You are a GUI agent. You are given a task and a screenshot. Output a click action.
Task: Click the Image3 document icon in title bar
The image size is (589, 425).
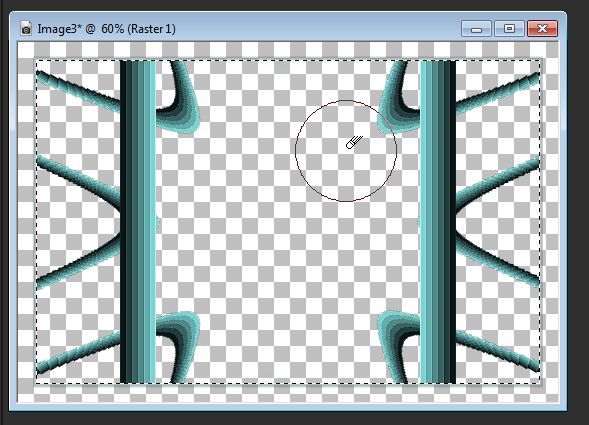pyautogui.click(x=26, y=29)
